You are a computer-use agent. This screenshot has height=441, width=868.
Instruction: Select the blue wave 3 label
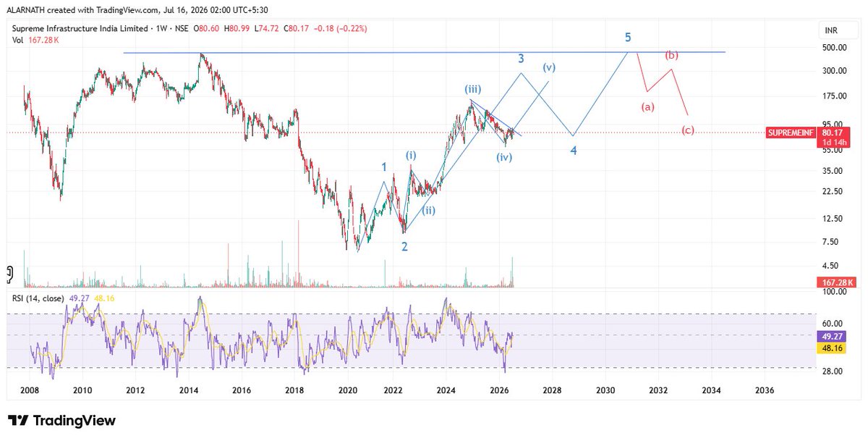pyautogui.click(x=520, y=58)
